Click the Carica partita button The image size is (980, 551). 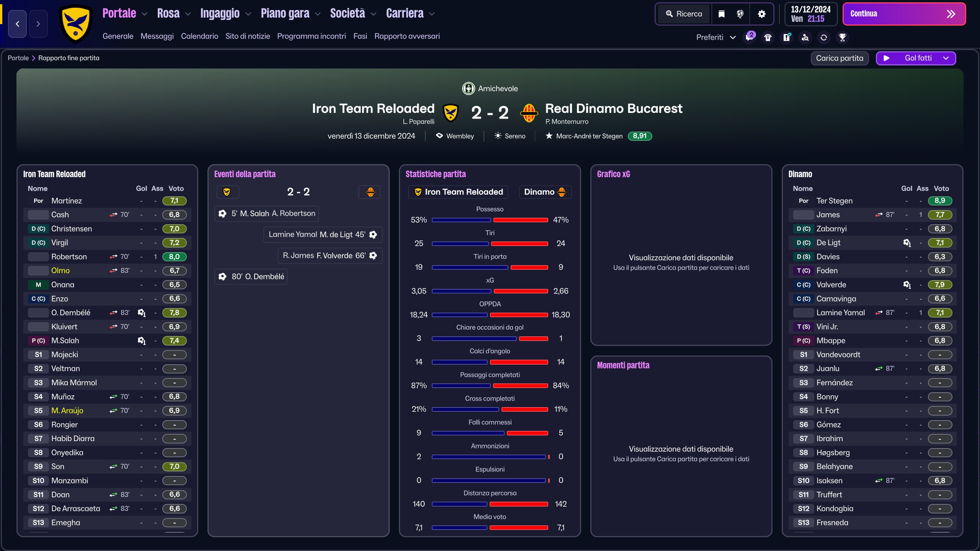point(840,58)
